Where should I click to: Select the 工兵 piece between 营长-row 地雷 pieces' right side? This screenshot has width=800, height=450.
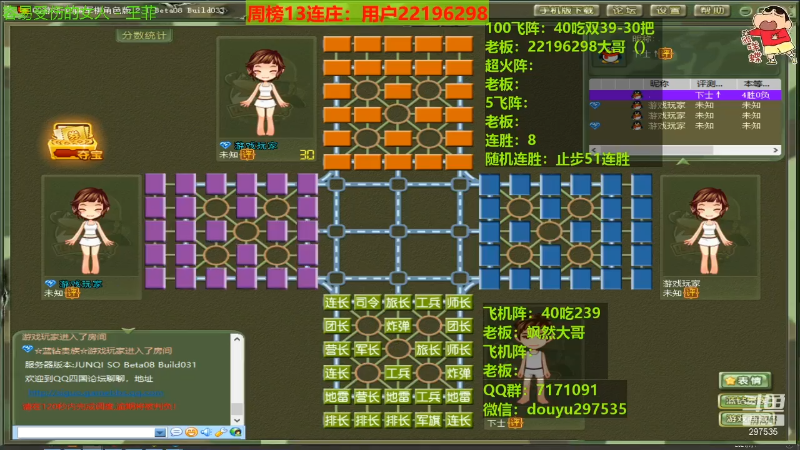[428, 396]
